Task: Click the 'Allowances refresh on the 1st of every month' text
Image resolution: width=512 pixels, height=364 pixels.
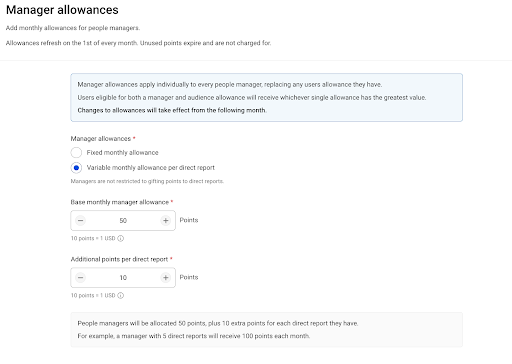Action: point(138,43)
